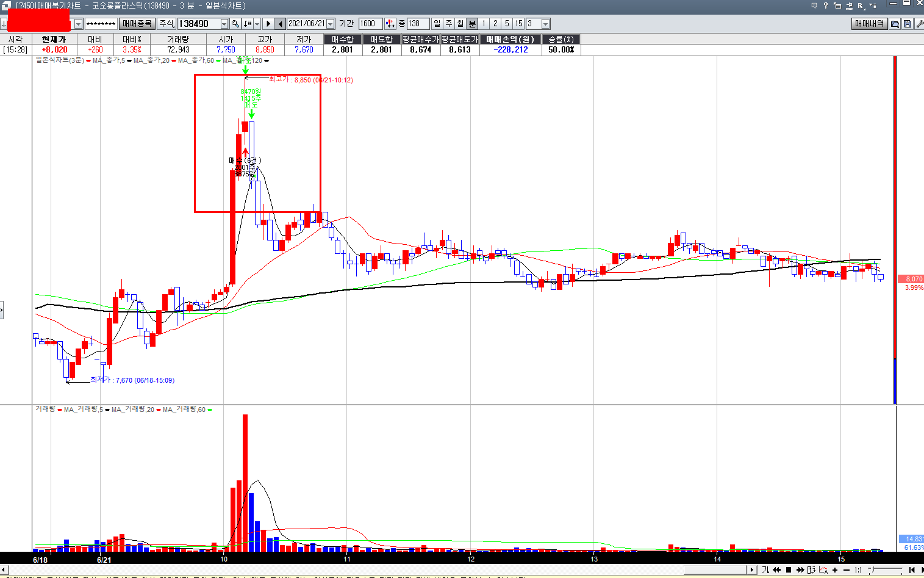Viewport: 924px width, 578px height.
Task: Jump to first bar icon
Action: coord(912,570)
